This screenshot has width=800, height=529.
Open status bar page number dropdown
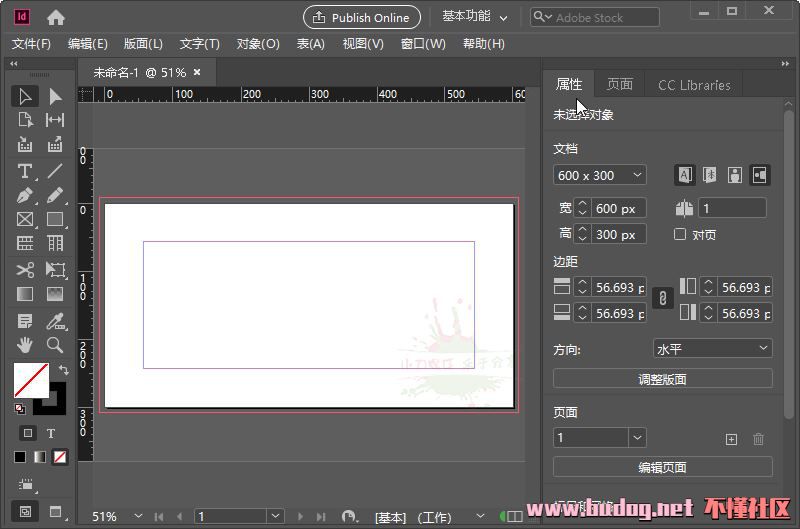pos(275,516)
